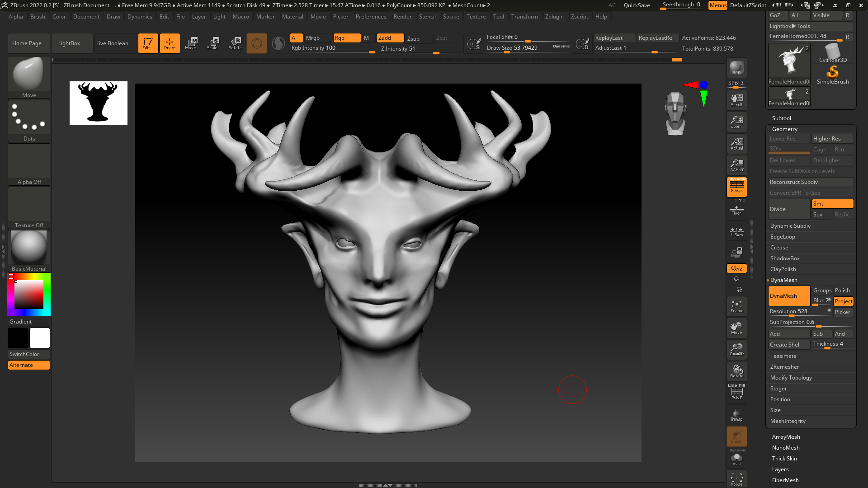Open the Preferences menu
Screen dimensions: 868x488
click(x=370, y=16)
